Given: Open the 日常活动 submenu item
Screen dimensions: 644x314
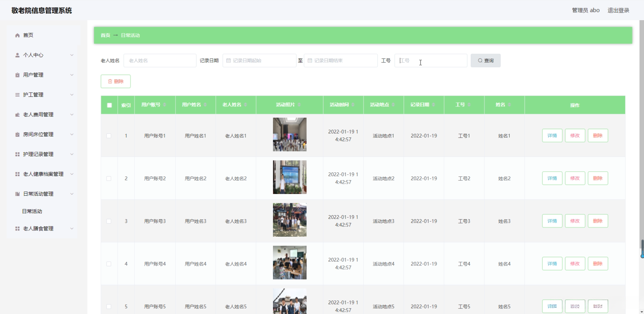Looking at the screenshot, I should [x=32, y=211].
